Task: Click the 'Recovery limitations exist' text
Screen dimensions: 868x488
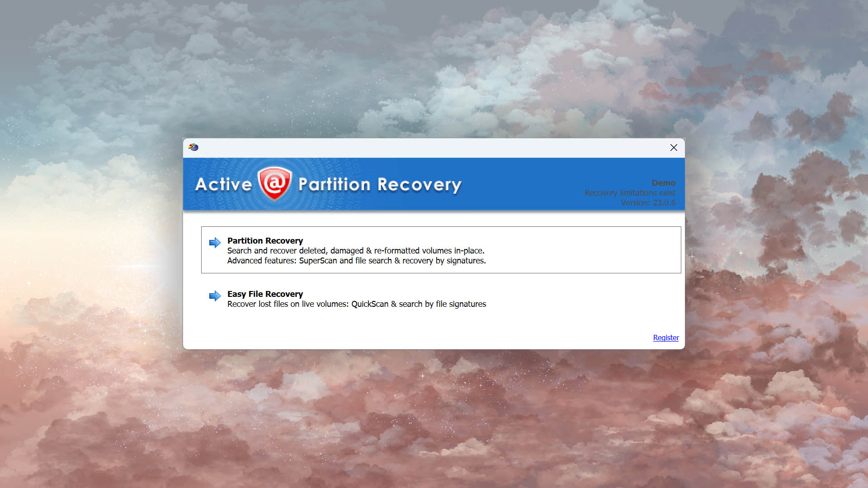Action: coord(630,192)
